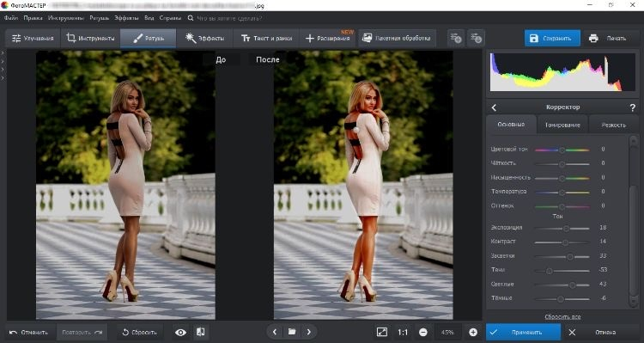Screen dimensions: 644x343
Task: Set zoom to 1:1 scale
Action: [403, 333]
